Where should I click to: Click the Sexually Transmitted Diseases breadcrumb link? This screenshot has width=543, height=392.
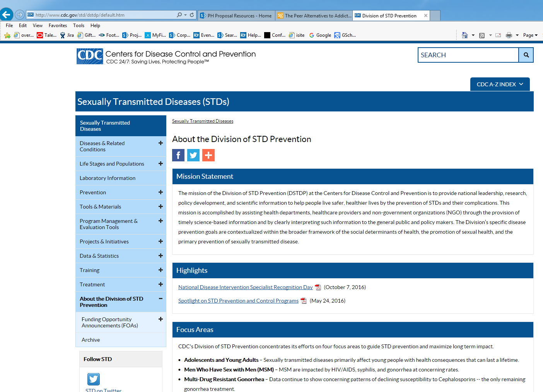coord(203,121)
